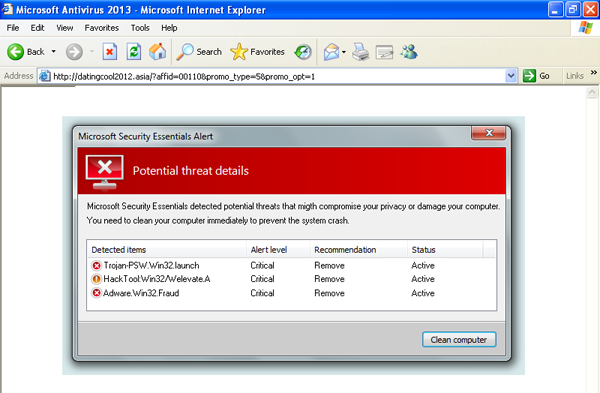Open History clock icon in toolbar

click(x=303, y=52)
